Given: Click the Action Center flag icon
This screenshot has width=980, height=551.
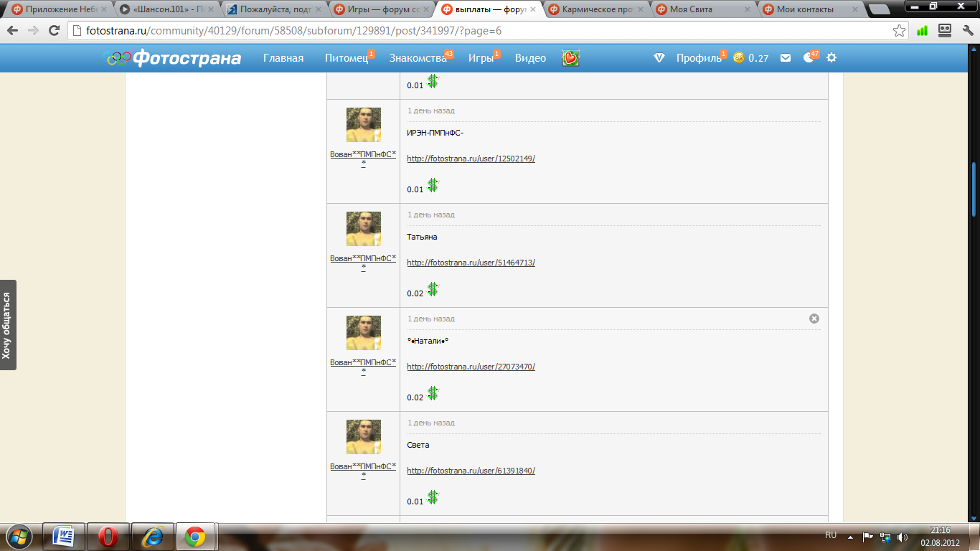Looking at the screenshot, I should click(x=867, y=537).
